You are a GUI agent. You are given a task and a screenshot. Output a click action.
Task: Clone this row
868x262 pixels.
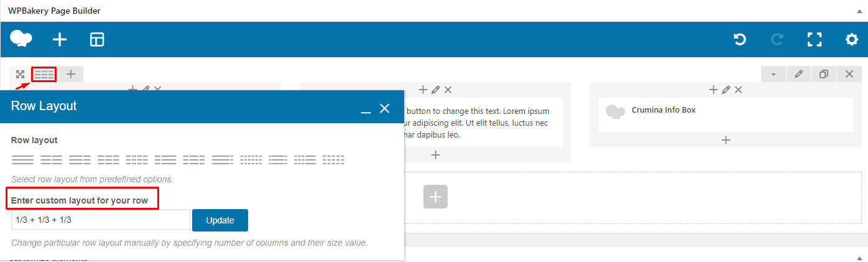[x=824, y=74]
